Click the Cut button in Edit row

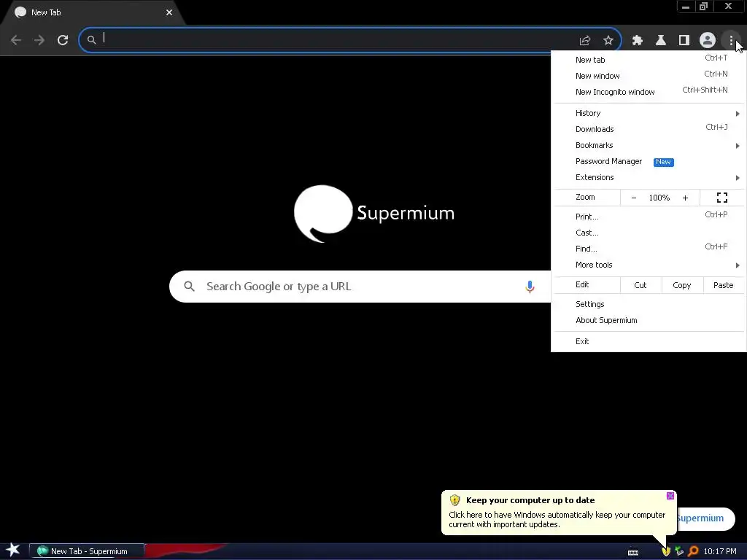(640, 285)
